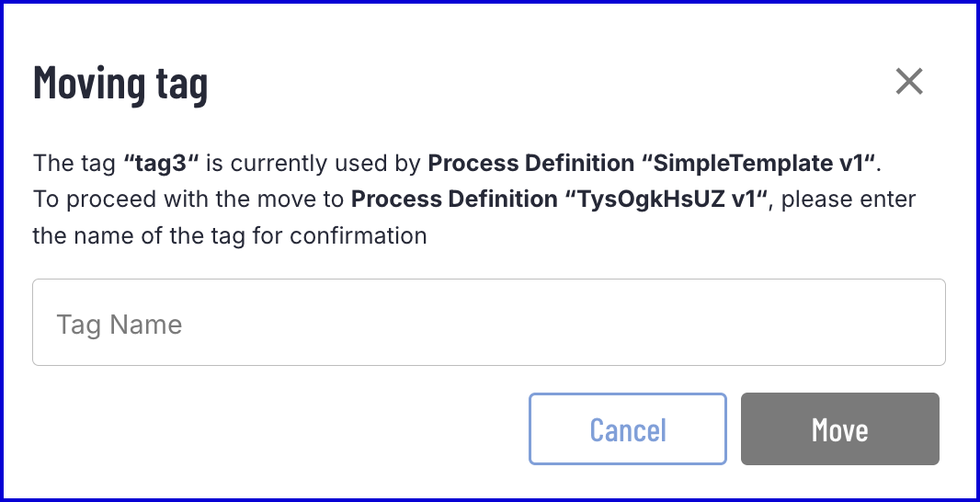Close the Moving tag dialog via X icon
The height and width of the screenshot is (502, 980).
pos(908,81)
